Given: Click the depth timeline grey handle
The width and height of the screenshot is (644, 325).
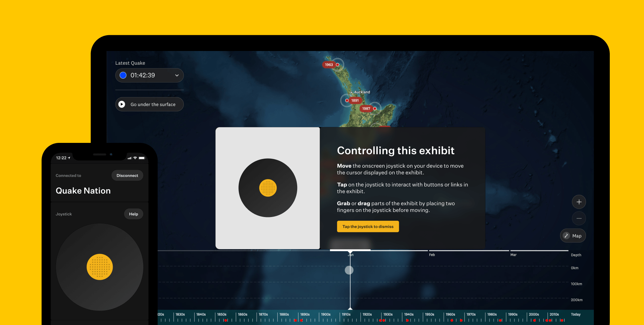Looking at the screenshot, I should 349,270.
